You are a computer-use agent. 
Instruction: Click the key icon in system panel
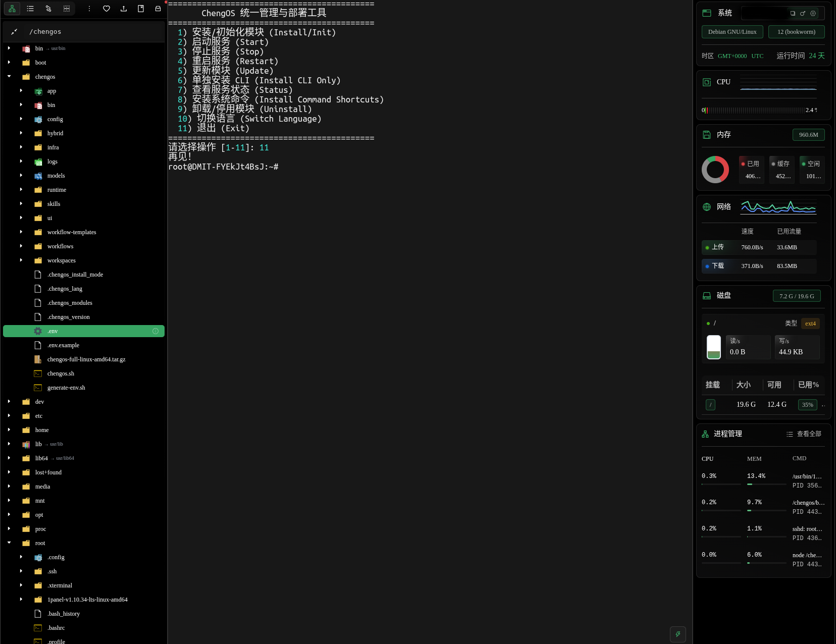coord(803,13)
